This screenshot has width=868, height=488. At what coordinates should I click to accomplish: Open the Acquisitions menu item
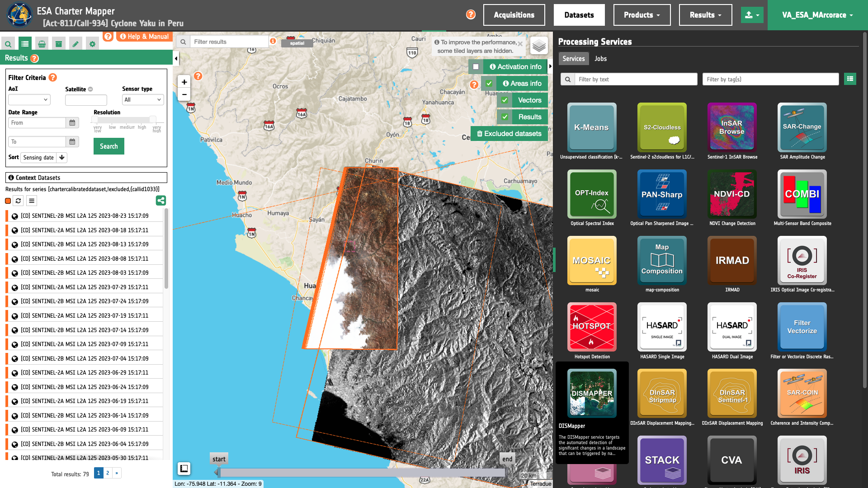tap(514, 15)
